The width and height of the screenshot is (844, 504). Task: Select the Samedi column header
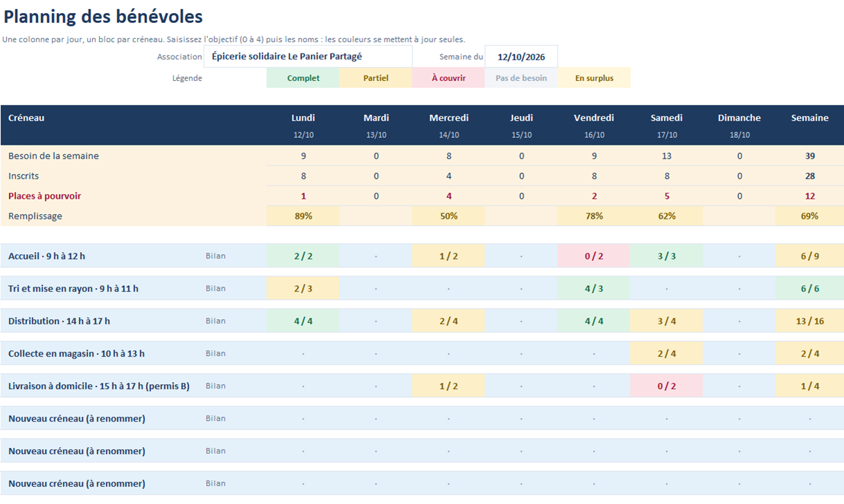tap(667, 118)
